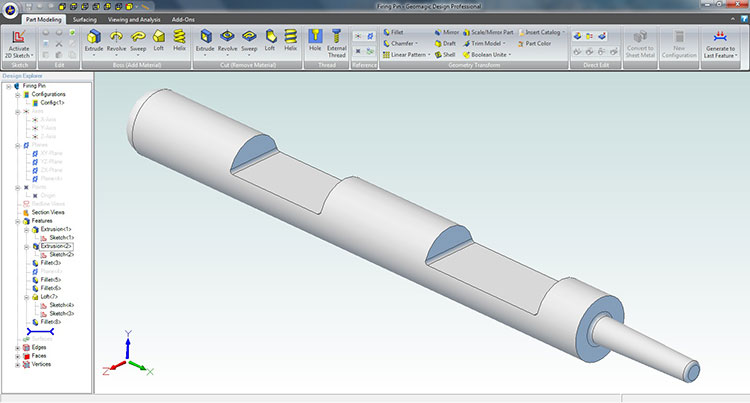
Task: Open the Hole tool
Action: (x=316, y=43)
